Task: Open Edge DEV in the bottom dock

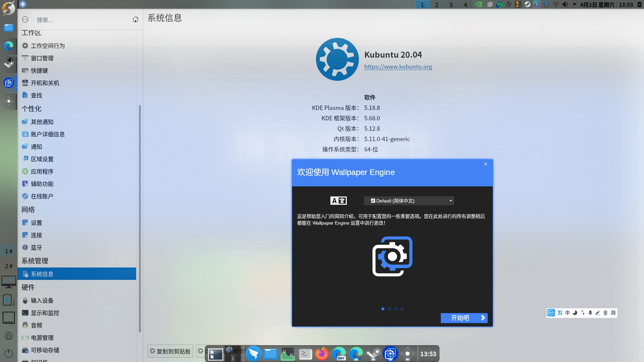Action: pos(339,354)
